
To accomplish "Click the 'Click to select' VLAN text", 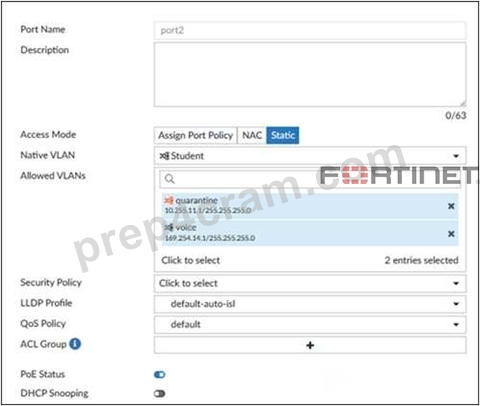I will coord(191,260).
